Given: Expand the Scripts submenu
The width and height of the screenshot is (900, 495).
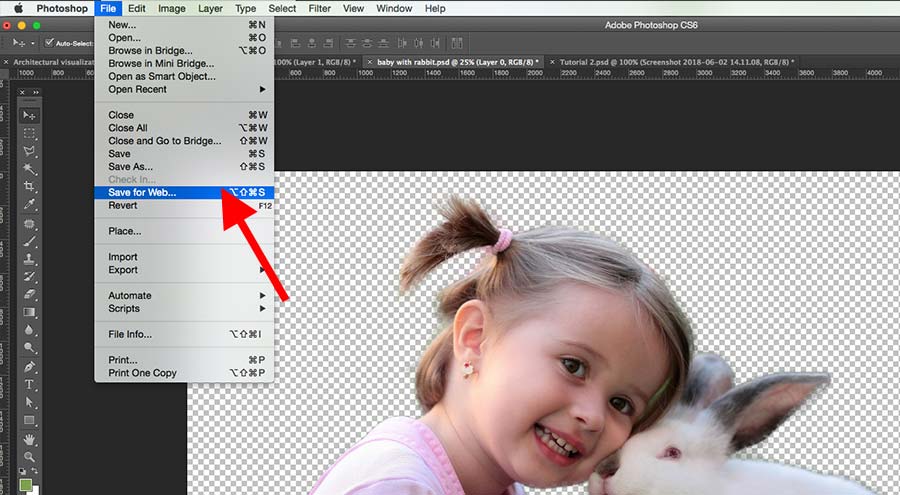Looking at the screenshot, I should coord(185,308).
